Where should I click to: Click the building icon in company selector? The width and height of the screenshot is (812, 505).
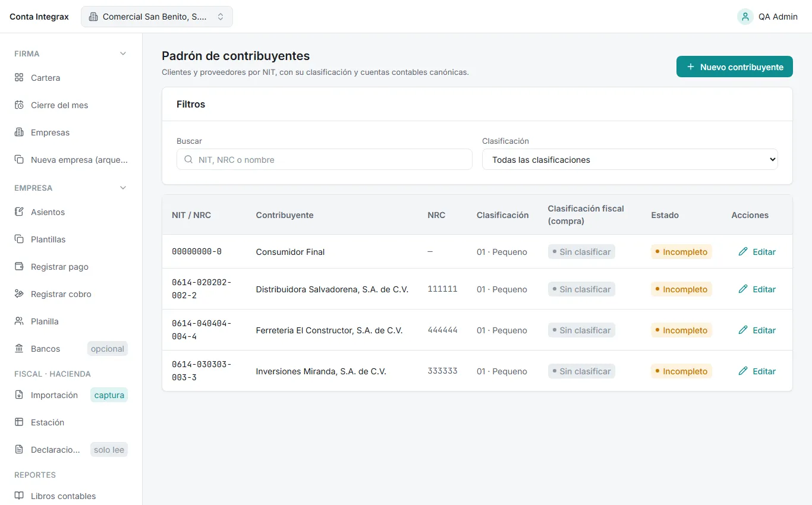(93, 17)
